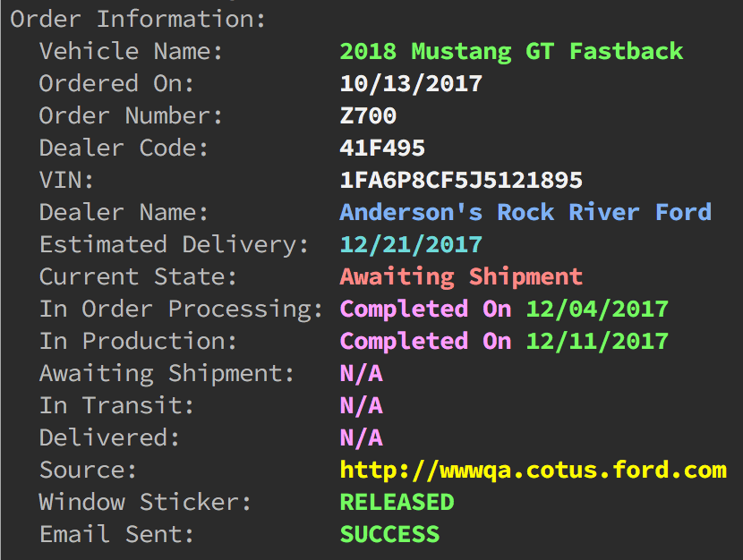Select the ordered date '10/13/2017'

point(411,84)
